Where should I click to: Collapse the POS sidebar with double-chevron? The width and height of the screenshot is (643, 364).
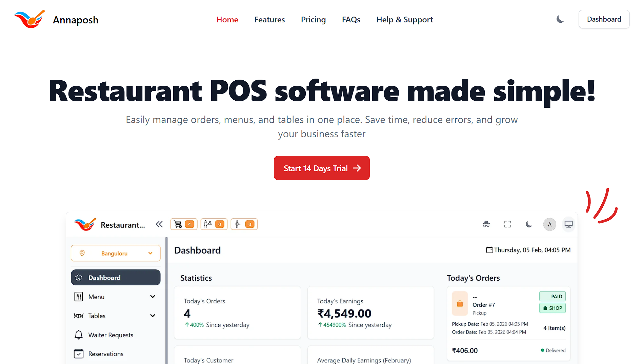point(159,224)
